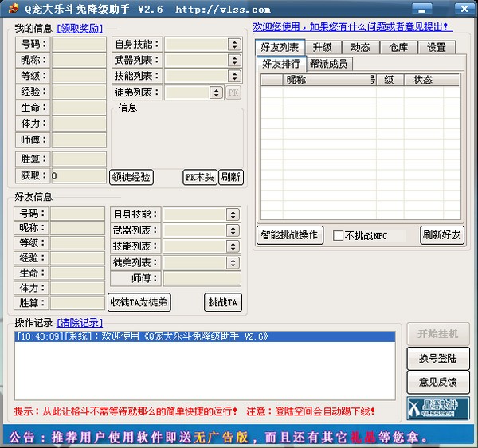Click the 号码 input field in 我的信息
The width and height of the screenshot is (478, 448).
[x=79, y=45]
